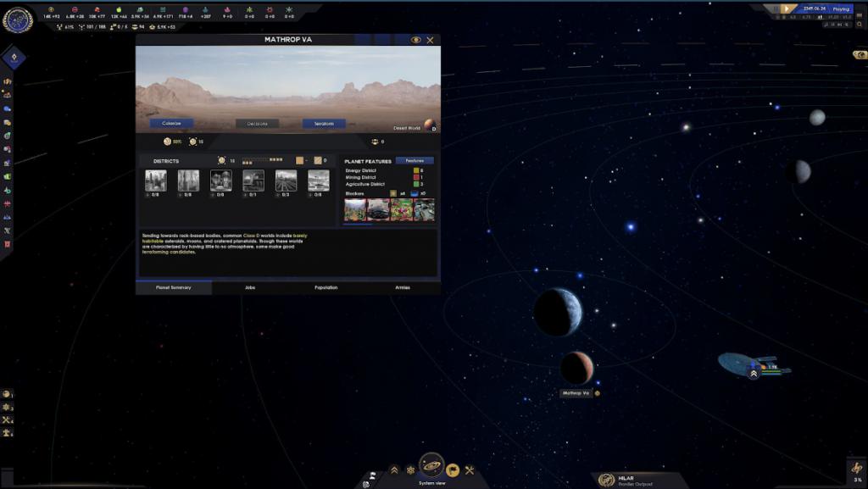Open the red ship sidebar icon

point(7,203)
